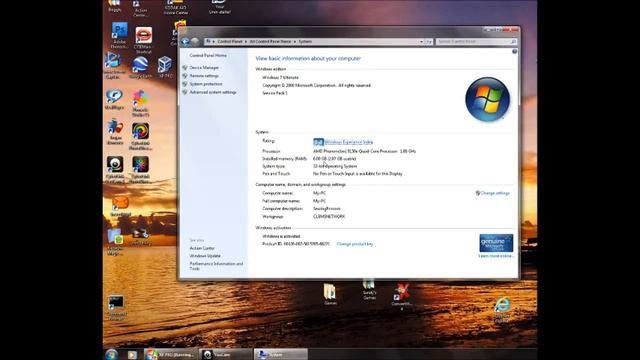Image resolution: width=640 pixels, height=360 pixels.
Task: Click the Windows 7 Ultimate edition text
Action: [280, 78]
